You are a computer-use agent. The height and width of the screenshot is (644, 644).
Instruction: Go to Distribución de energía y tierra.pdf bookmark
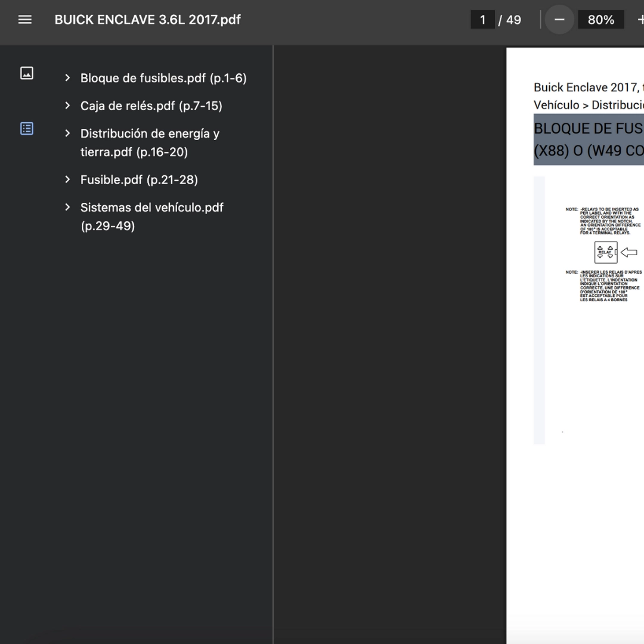(150, 143)
